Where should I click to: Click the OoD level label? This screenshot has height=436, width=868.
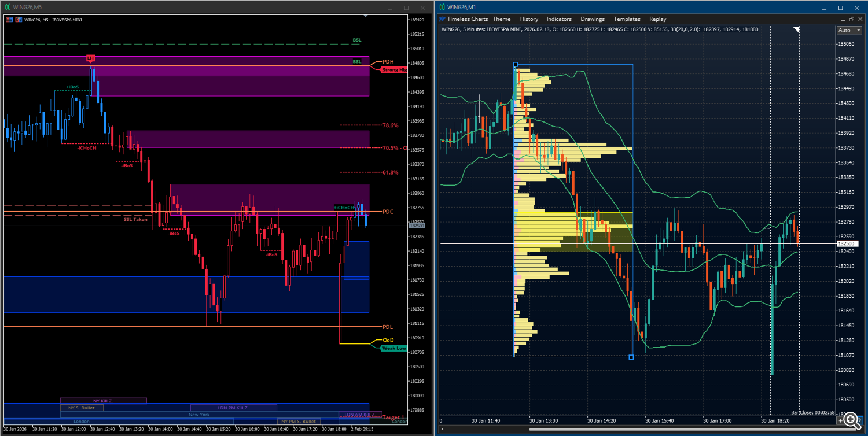pyautogui.click(x=388, y=340)
